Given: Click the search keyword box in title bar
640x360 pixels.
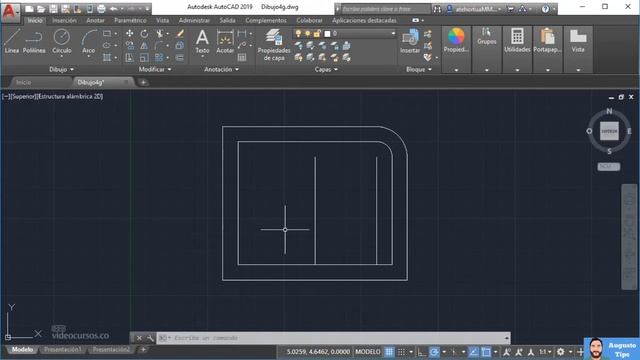Looking at the screenshot, I should (386, 9).
